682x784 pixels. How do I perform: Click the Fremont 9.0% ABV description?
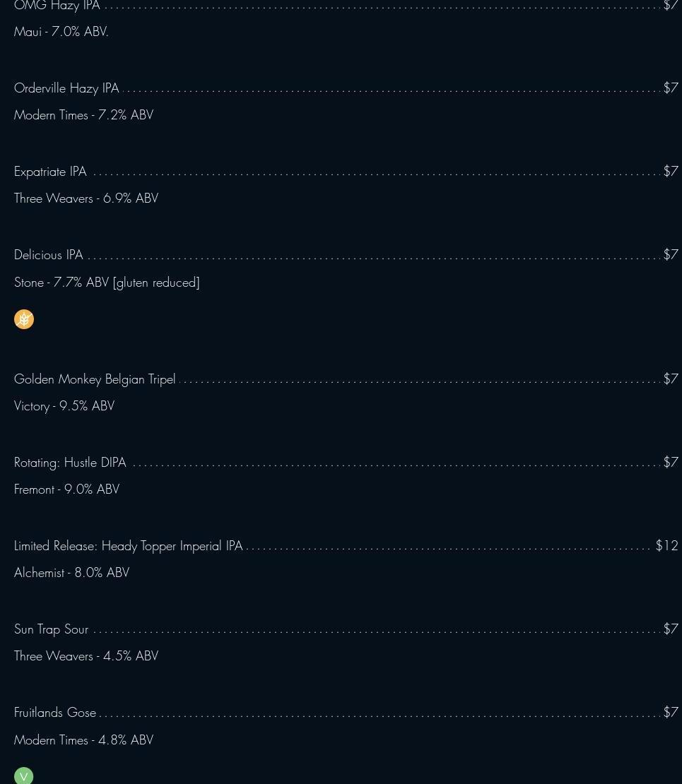[x=66, y=489]
